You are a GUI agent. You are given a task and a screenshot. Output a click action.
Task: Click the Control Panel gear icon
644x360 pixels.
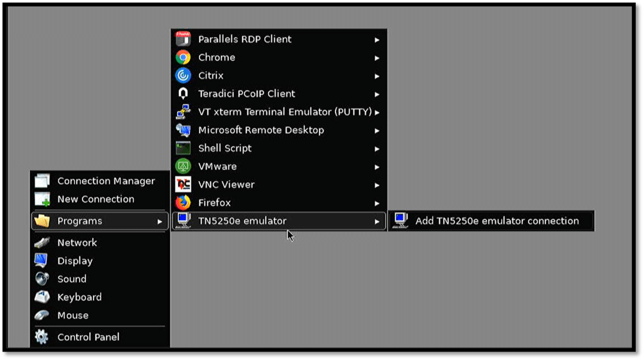tap(42, 337)
